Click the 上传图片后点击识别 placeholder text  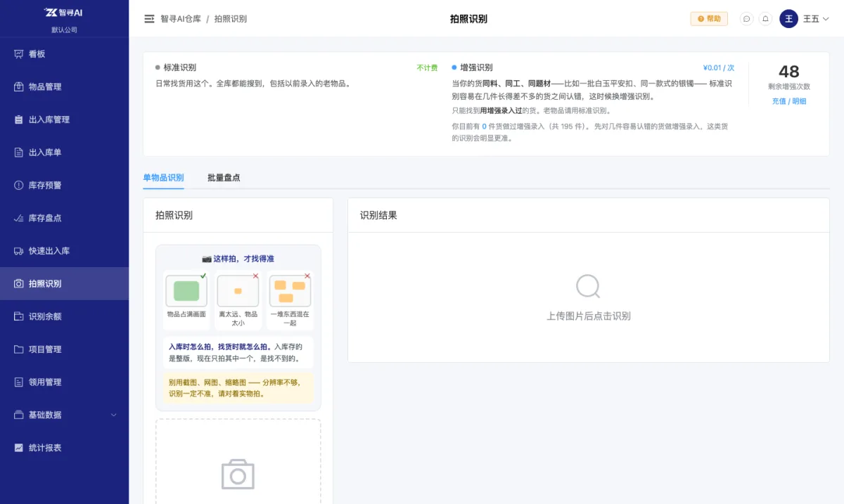(589, 316)
